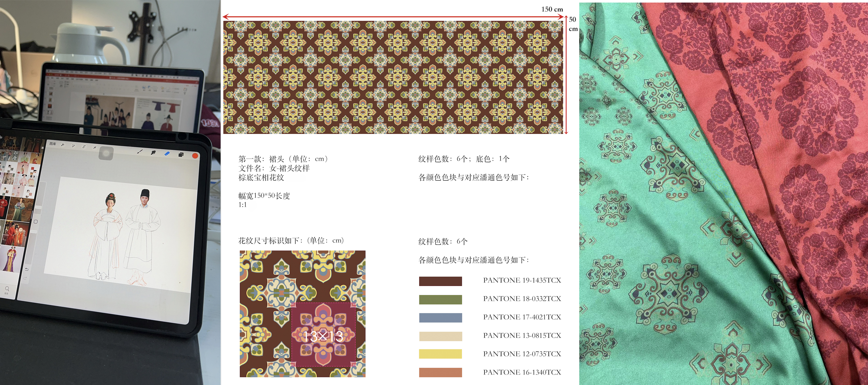The image size is (868, 385).
Task: Activate the S-shaped Selection tool
Action: point(84,147)
